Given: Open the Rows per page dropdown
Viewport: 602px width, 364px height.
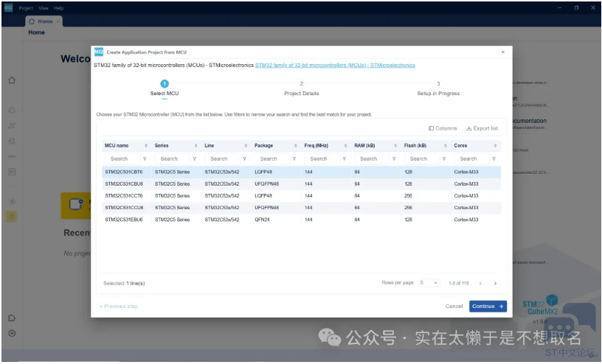Looking at the screenshot, I should pos(429,283).
